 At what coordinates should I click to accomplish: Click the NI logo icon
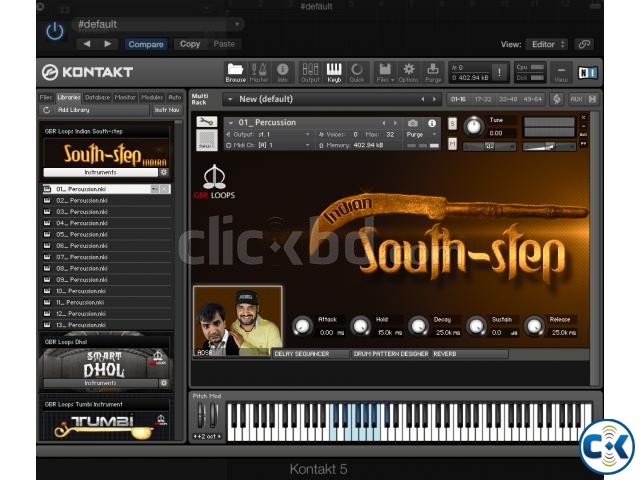tap(587, 73)
